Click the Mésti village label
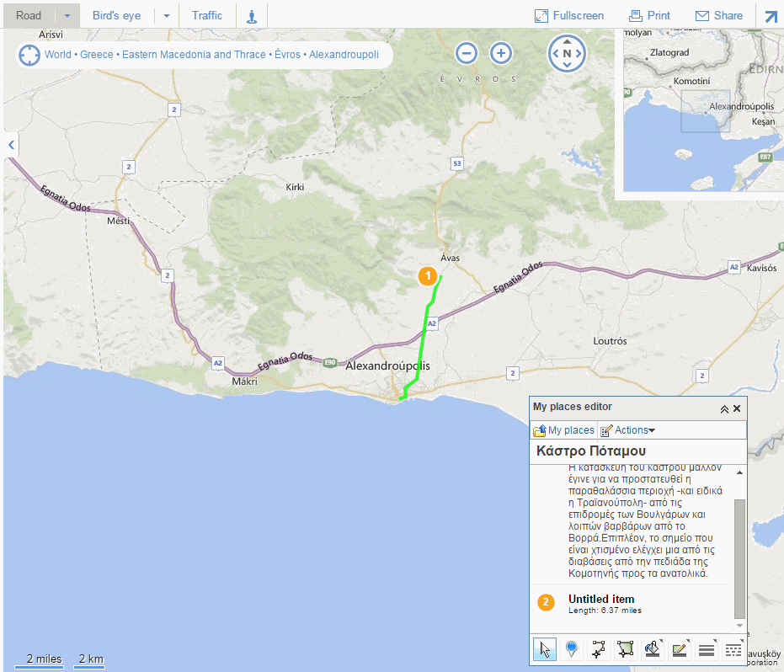 coord(118,221)
